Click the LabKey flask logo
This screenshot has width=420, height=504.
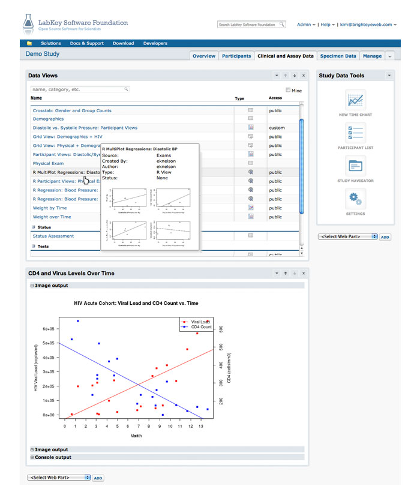(x=28, y=24)
